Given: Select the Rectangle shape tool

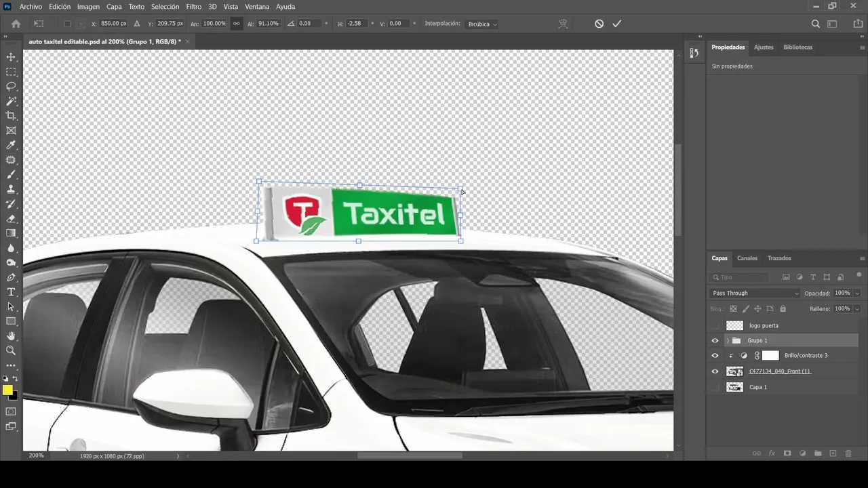Looking at the screenshot, I should click(11, 321).
